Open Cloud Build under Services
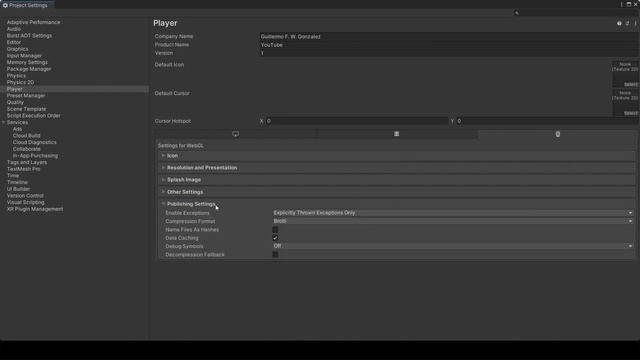 point(27,136)
